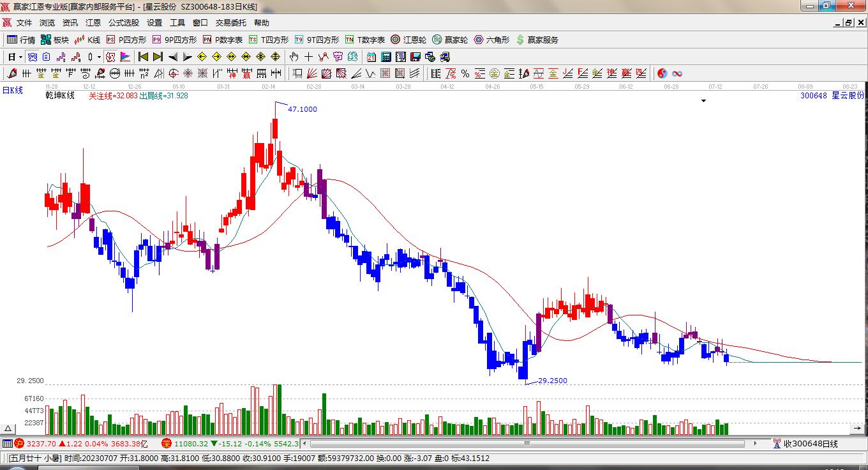Switch to K线 chart view
Image resolution: width=868 pixels, height=470 pixels.
click(x=87, y=40)
